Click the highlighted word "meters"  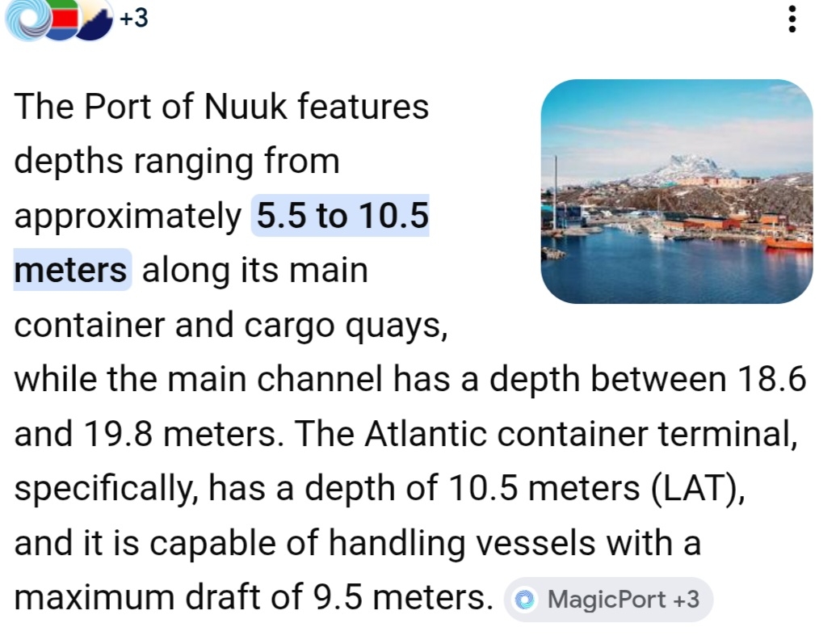pyautogui.click(x=71, y=270)
